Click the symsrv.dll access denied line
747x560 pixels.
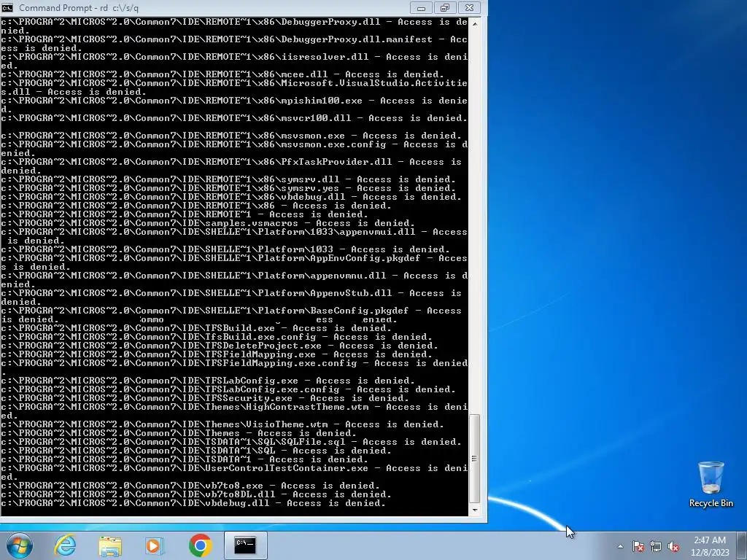[228, 179]
